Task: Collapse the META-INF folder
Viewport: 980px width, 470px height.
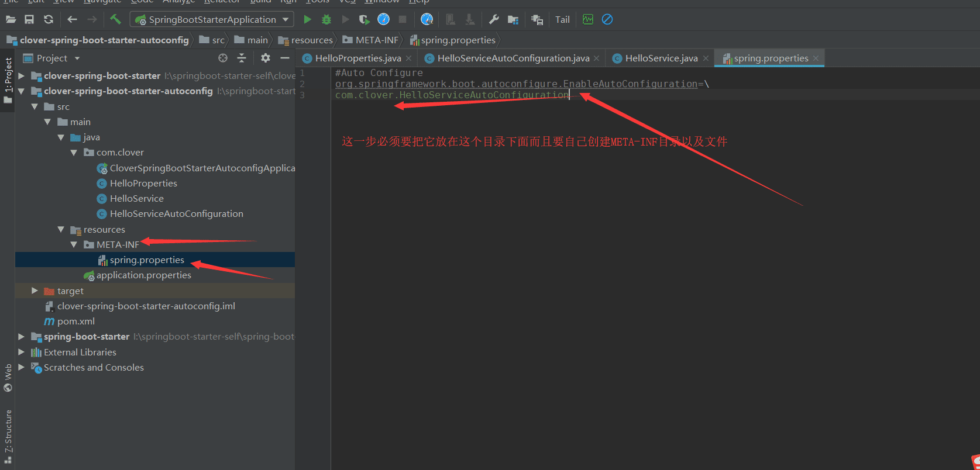Action: tap(74, 245)
